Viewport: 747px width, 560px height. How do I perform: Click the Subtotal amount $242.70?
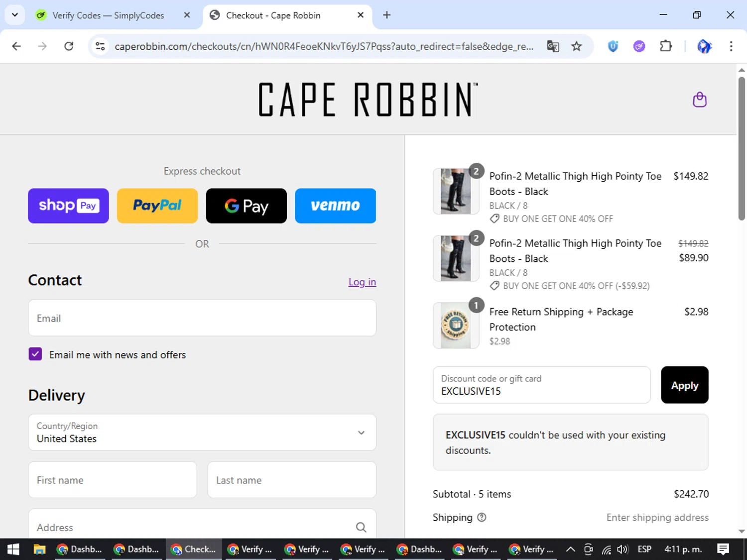(x=691, y=494)
